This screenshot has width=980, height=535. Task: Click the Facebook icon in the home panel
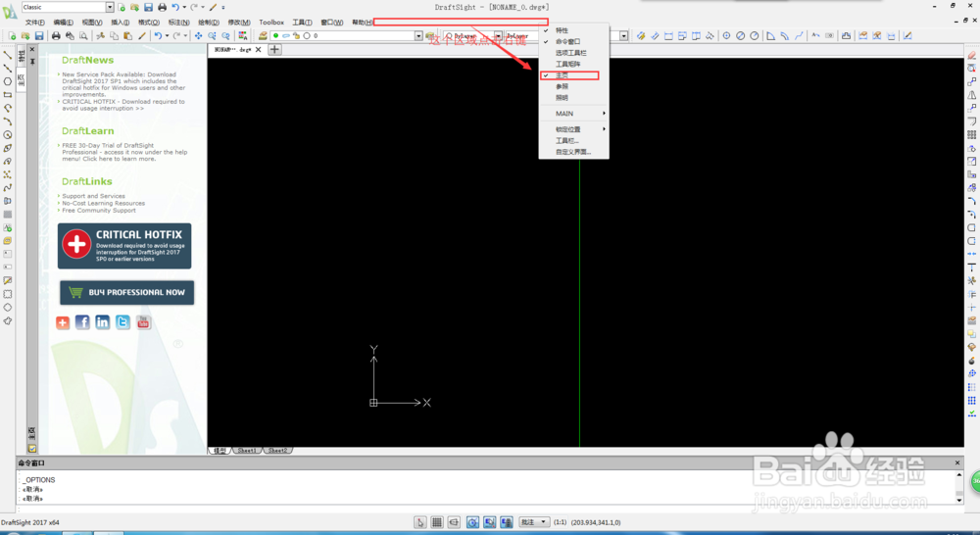[x=82, y=321]
